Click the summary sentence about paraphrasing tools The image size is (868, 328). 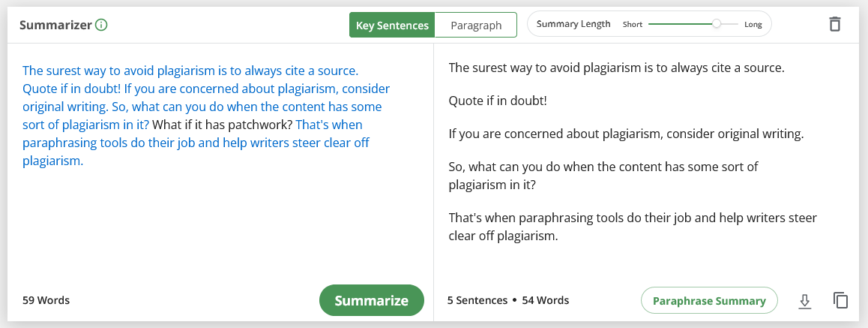coord(632,227)
